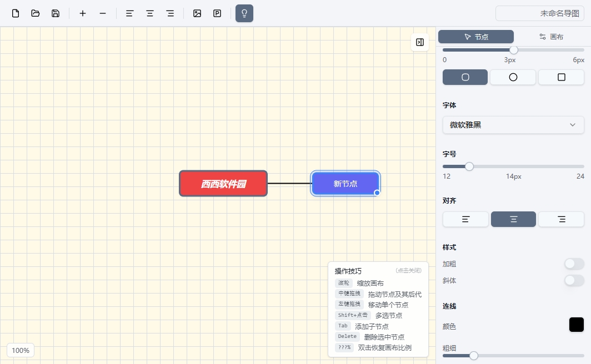Remove a node with the minus icon
Screen dimensions: 591x364
[x=103, y=13]
